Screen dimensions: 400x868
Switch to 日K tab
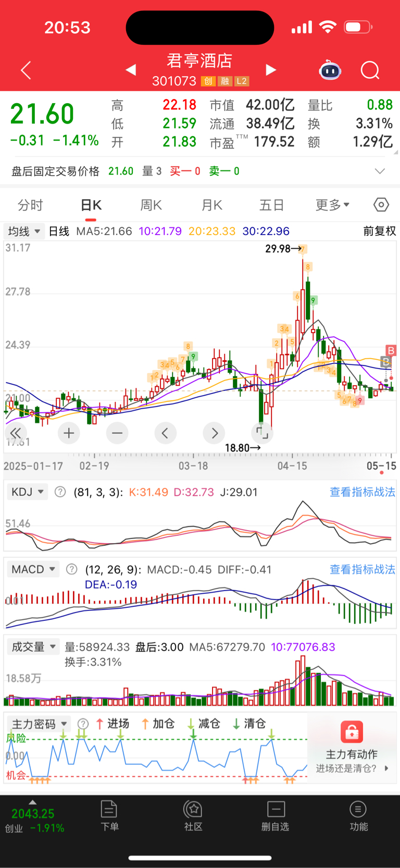91,205
